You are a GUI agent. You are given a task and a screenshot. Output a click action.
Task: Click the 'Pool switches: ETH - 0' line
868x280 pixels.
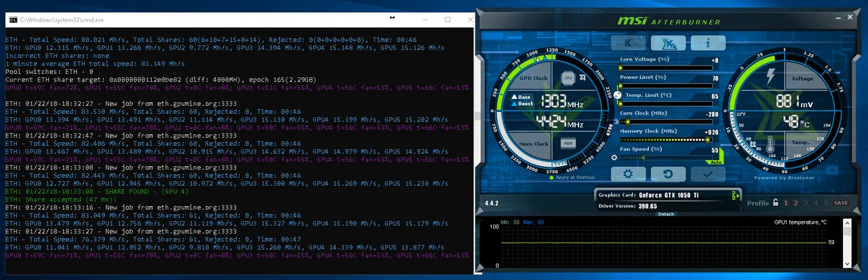49,72
